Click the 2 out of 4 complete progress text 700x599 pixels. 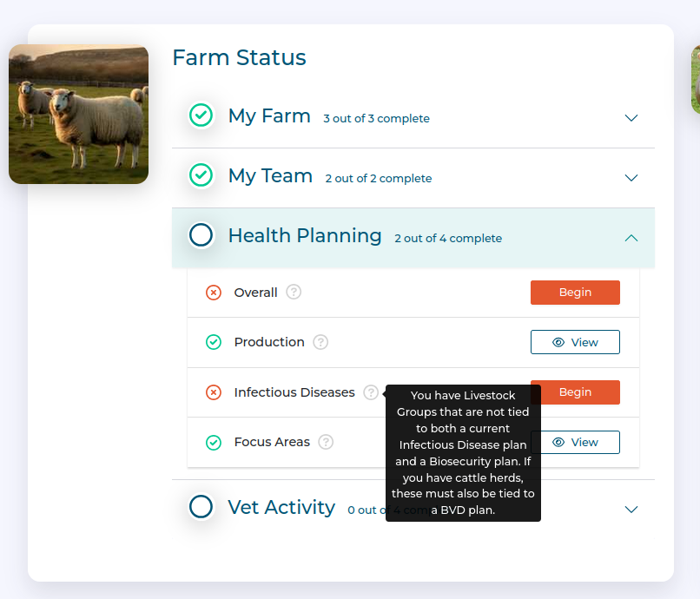pos(448,238)
